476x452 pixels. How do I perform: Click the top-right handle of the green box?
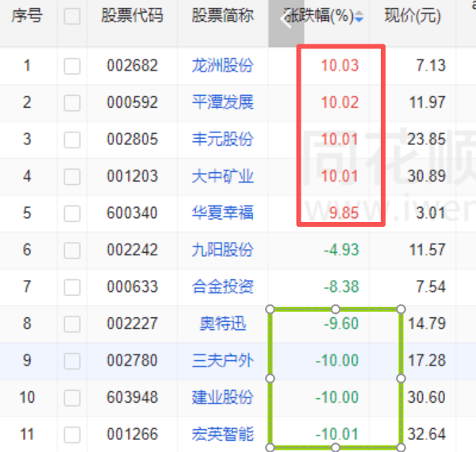point(400,309)
